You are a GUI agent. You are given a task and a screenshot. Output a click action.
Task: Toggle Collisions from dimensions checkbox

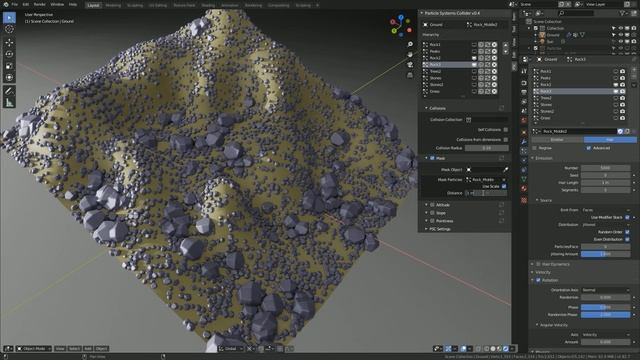pos(506,140)
